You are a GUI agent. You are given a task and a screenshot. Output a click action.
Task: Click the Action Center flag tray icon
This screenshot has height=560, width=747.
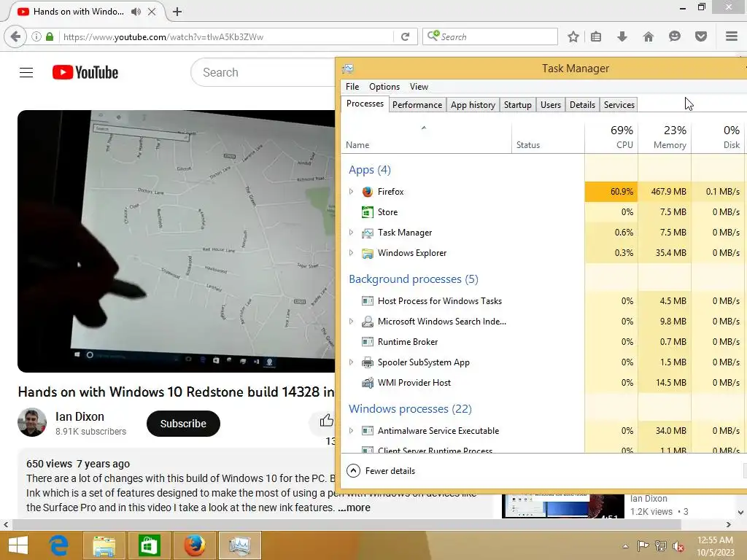click(x=643, y=546)
